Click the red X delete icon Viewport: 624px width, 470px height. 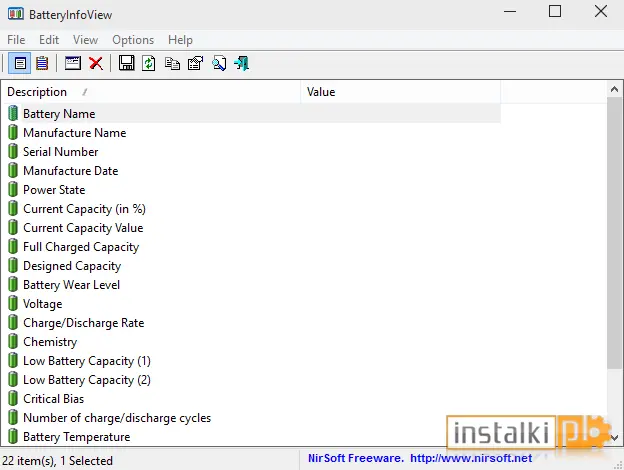click(96, 63)
